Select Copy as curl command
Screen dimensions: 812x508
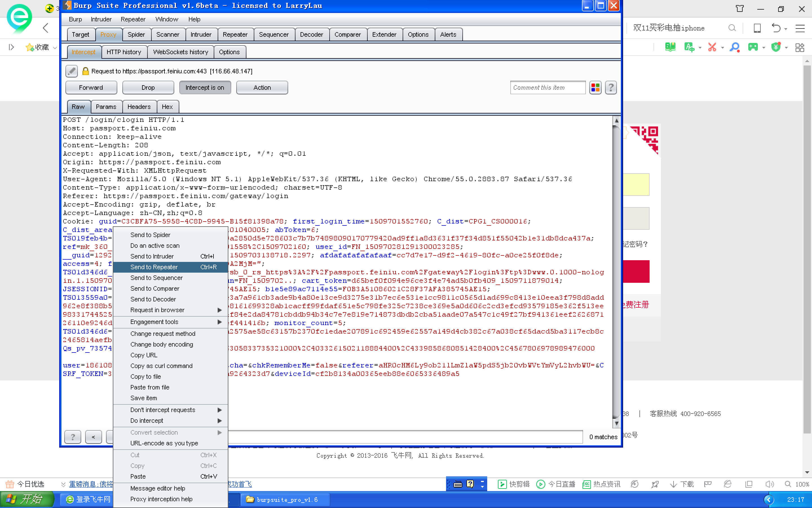[171, 366]
